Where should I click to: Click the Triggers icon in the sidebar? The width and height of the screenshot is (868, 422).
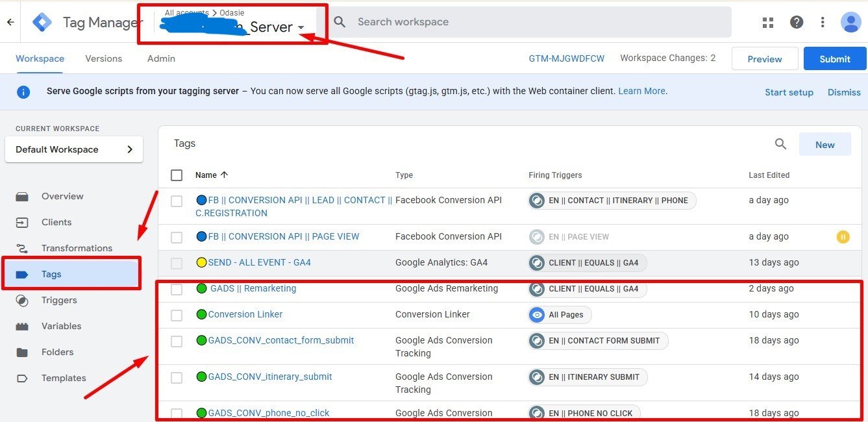[22, 300]
